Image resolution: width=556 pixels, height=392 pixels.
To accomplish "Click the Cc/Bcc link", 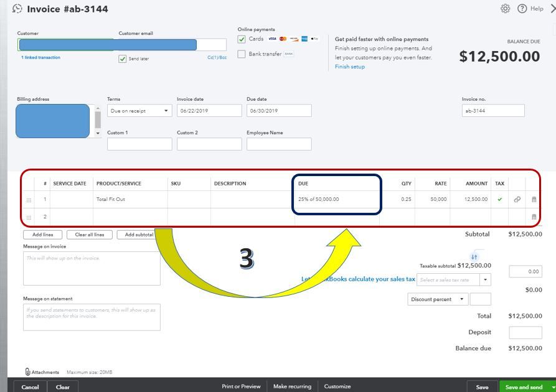I will [217, 57].
